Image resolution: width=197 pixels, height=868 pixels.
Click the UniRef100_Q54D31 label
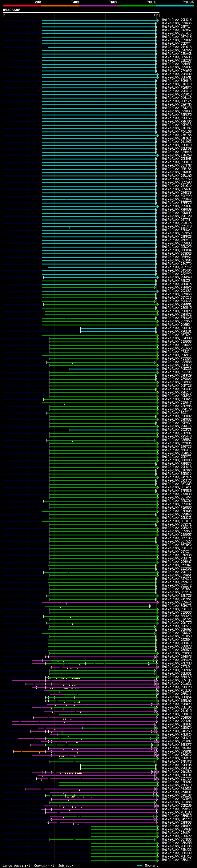pyautogui.click(x=177, y=792)
